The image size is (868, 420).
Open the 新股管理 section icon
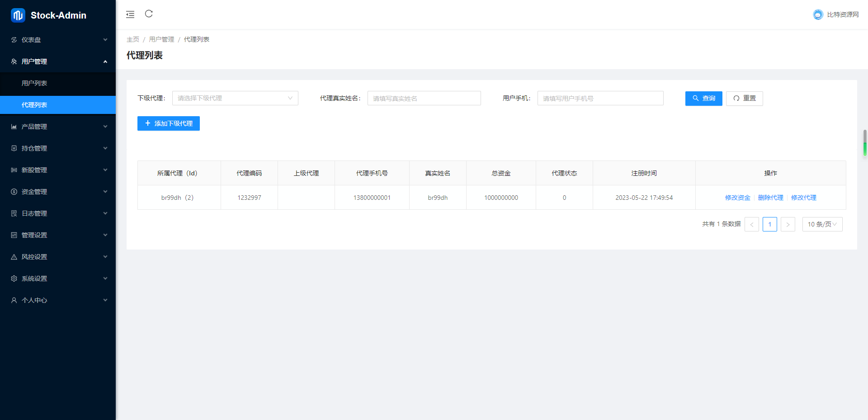14,170
